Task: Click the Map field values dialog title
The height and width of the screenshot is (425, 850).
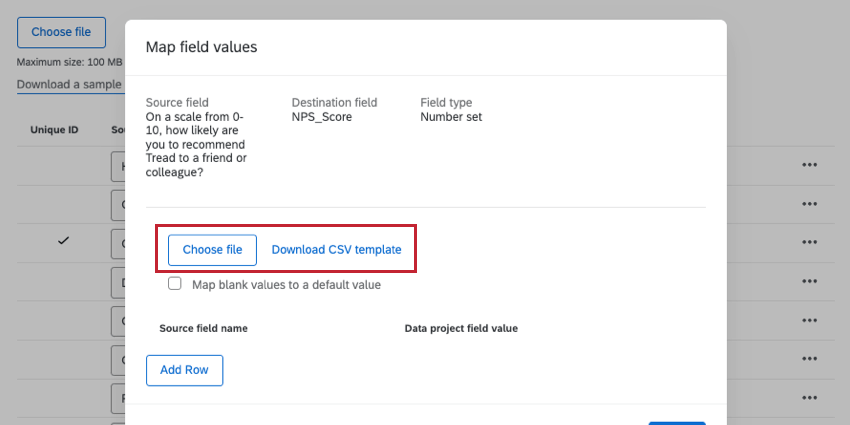Action: point(202,47)
